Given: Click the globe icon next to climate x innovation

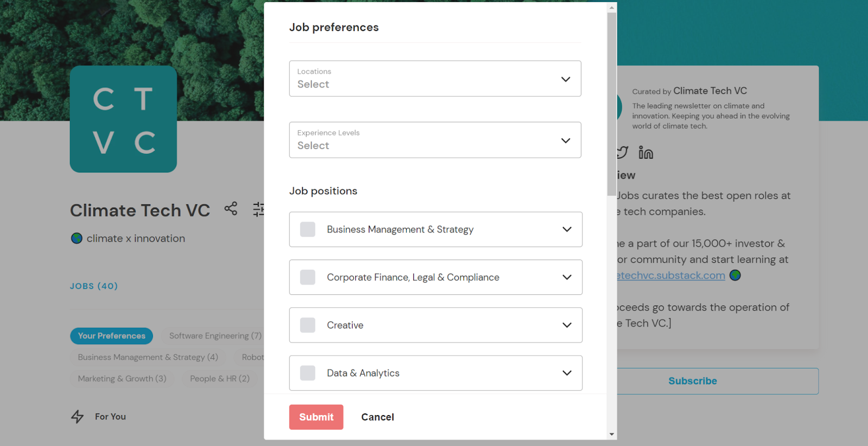Looking at the screenshot, I should point(76,238).
